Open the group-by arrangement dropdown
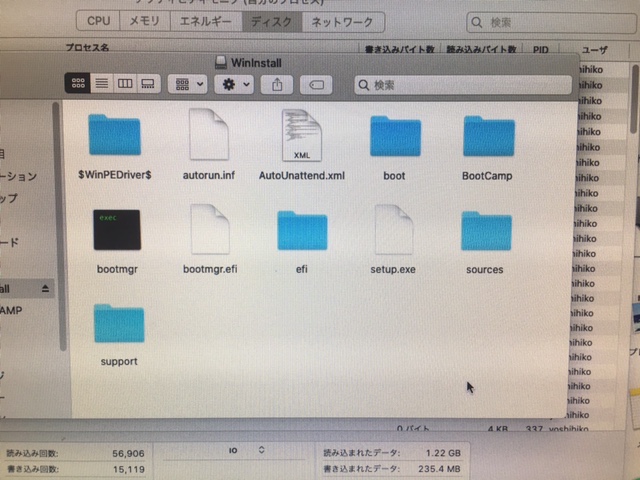This screenshot has width=640, height=480. 187,84
